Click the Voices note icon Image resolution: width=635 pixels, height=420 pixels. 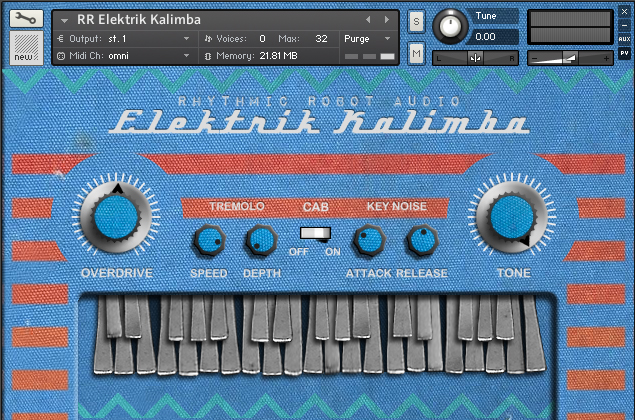208,39
